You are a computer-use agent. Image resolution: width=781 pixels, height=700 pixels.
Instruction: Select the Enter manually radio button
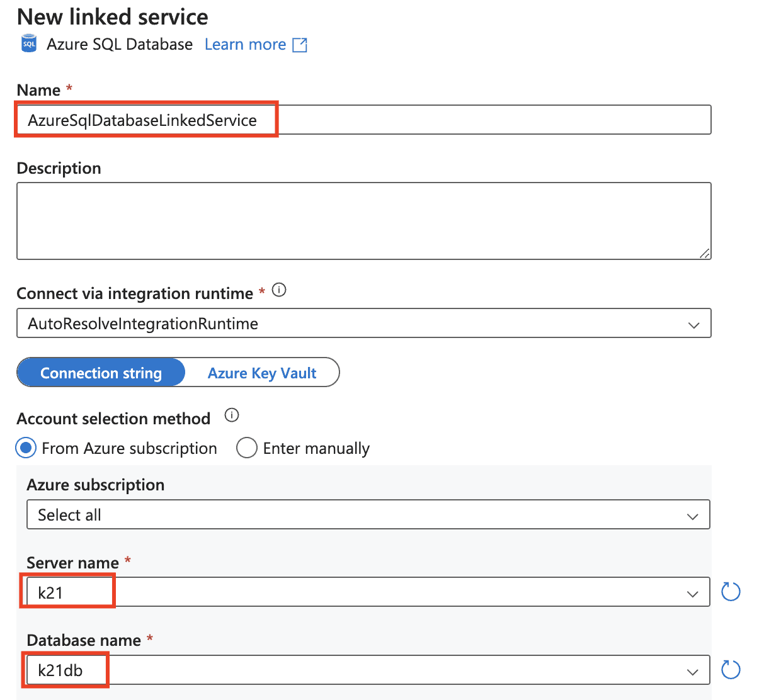click(247, 448)
